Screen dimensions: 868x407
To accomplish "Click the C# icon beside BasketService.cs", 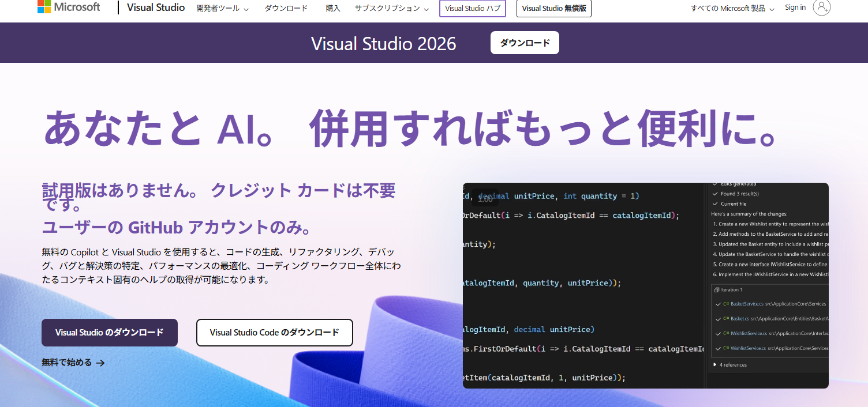I will [x=725, y=304].
